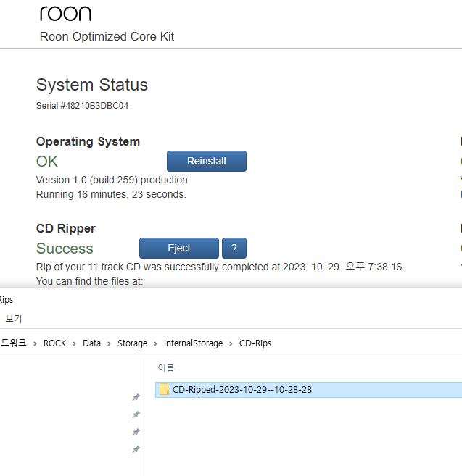Select the serial number #48210B3DBC04 text
Viewport: 462px width, 476px height.
[94, 106]
